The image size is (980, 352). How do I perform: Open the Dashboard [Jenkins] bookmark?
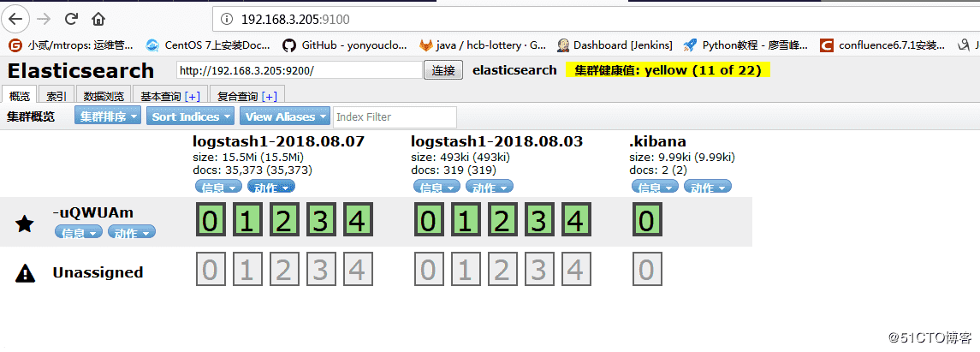[x=615, y=45]
